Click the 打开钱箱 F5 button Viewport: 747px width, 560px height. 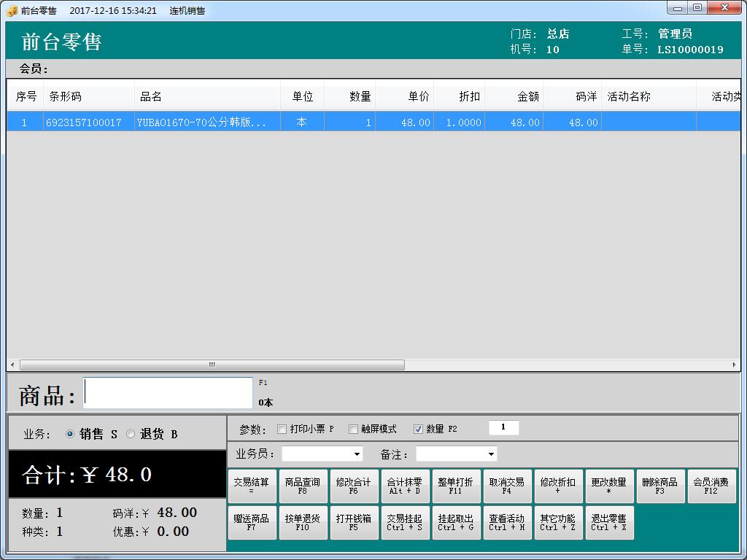[354, 522]
